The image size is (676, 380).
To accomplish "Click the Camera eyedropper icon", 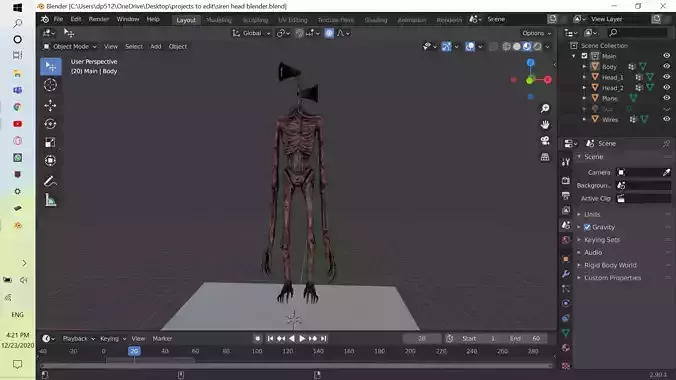I will [x=666, y=172].
